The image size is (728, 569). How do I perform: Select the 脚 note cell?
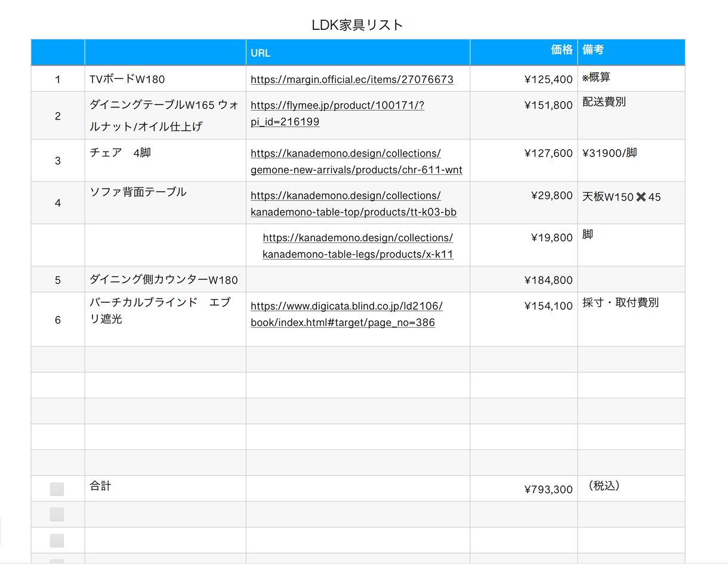[x=631, y=245]
